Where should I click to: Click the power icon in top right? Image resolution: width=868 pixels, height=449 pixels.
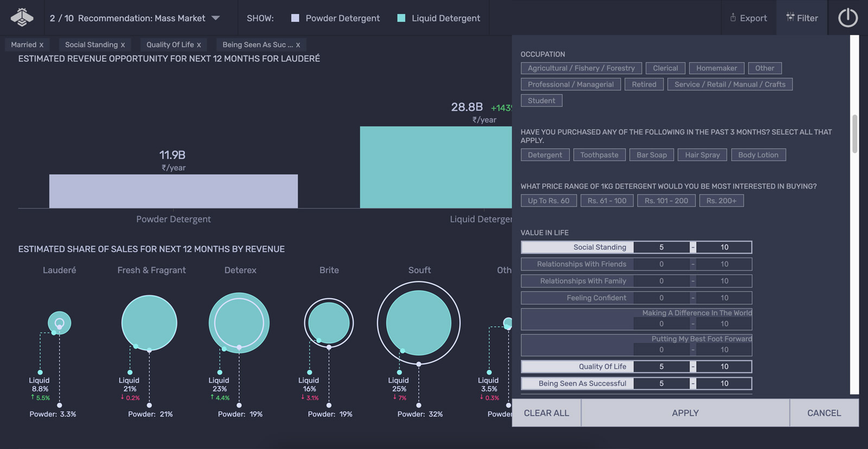tap(848, 18)
